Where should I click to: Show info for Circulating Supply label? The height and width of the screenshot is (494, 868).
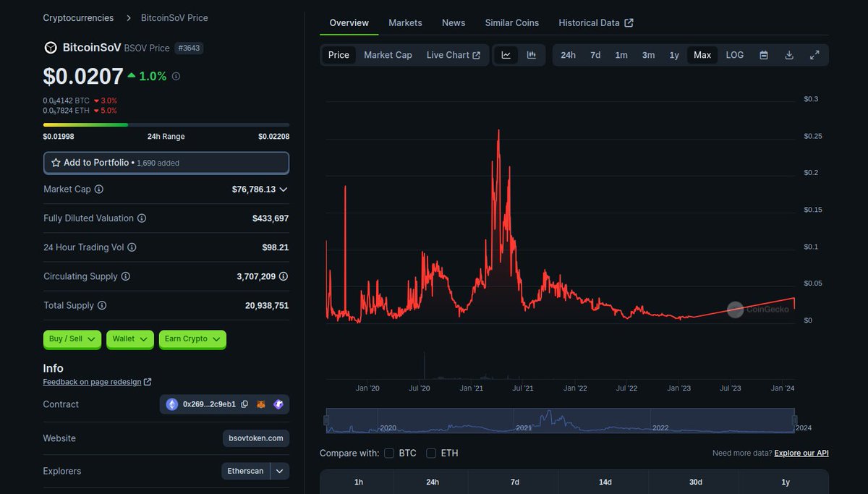pos(126,276)
